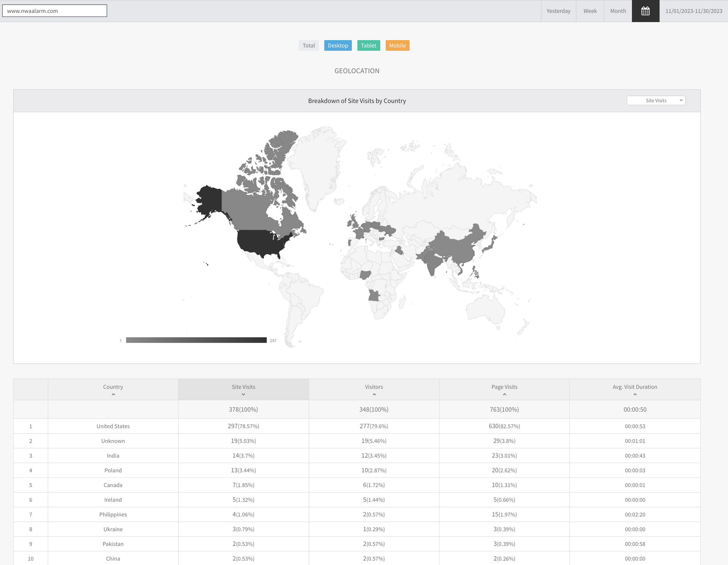728x565 pixels.
Task: Toggle the Mobile device filter
Action: [397, 45]
